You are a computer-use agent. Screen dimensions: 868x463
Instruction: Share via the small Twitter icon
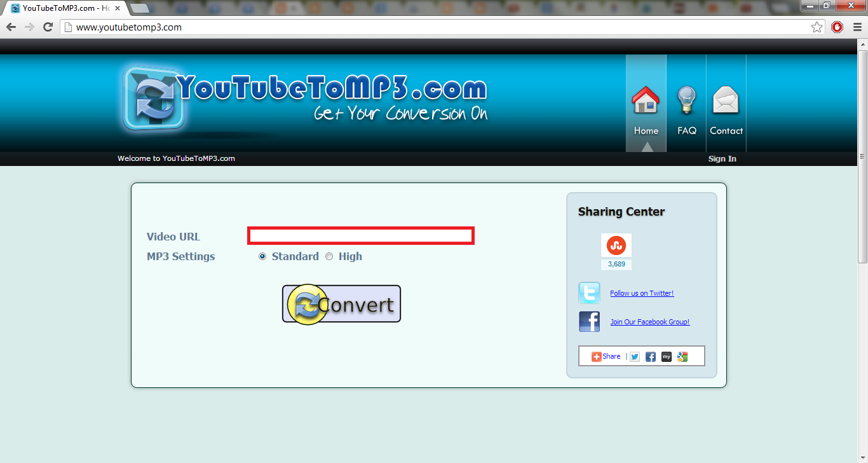click(635, 357)
